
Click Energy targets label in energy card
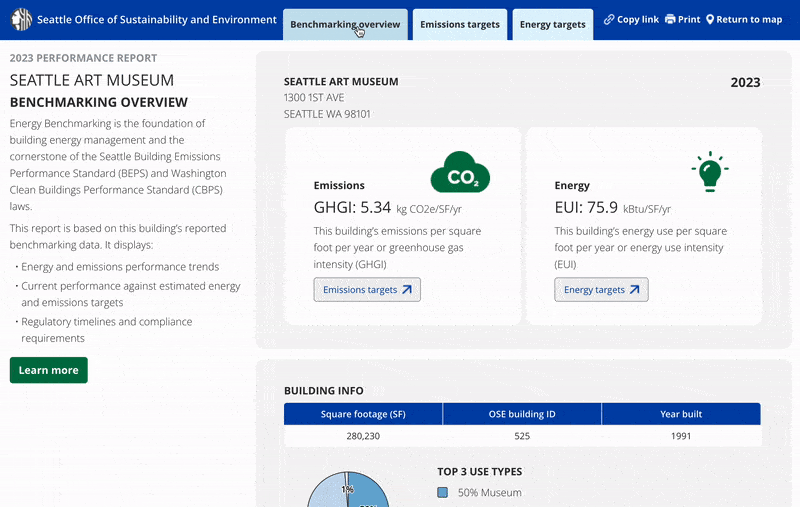(x=594, y=290)
